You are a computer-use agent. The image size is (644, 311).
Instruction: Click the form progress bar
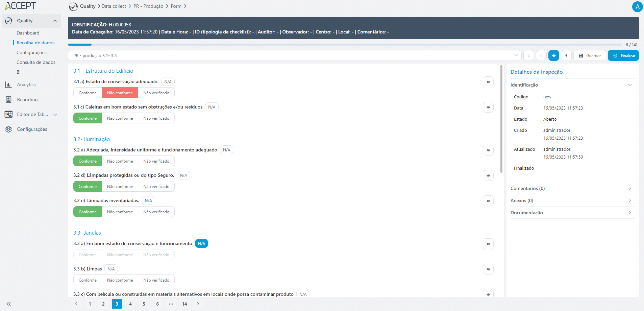point(345,45)
